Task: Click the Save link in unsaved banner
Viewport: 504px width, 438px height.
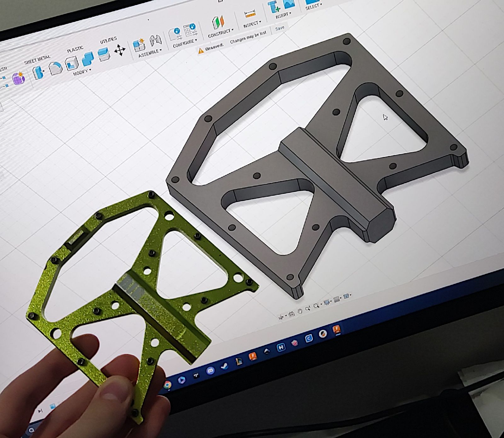Action: coord(280,28)
